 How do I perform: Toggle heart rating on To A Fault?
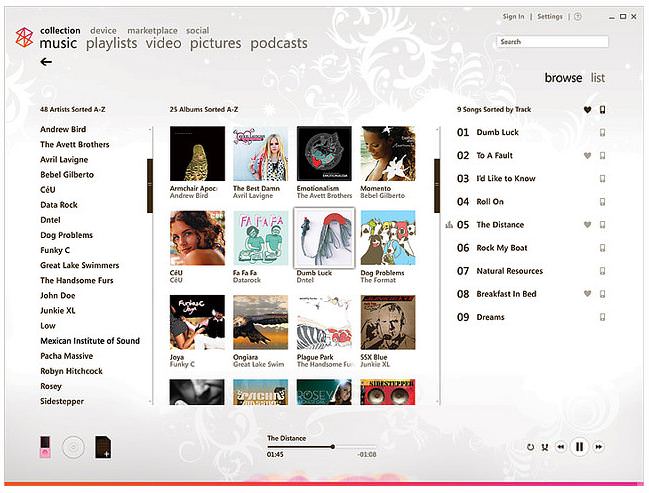pyautogui.click(x=587, y=156)
